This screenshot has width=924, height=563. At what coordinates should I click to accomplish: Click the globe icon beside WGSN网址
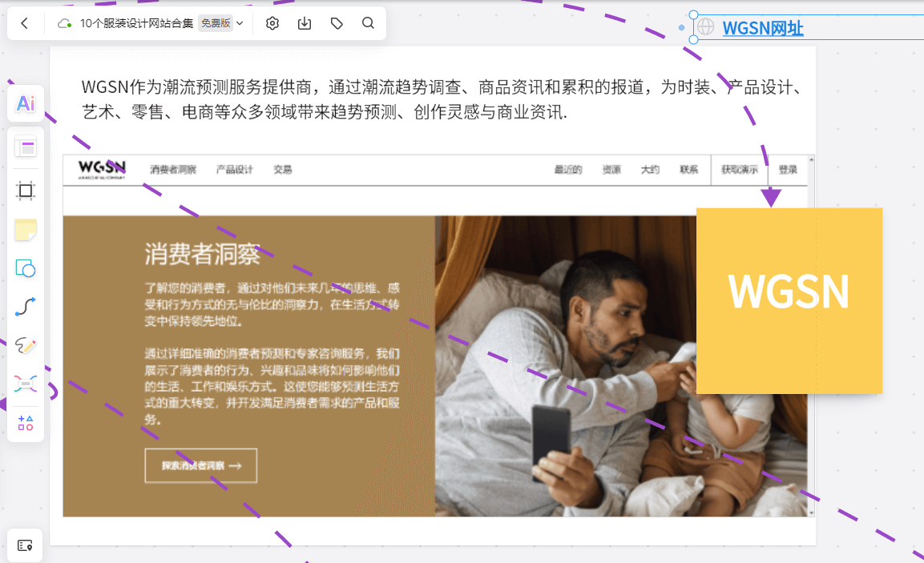point(705,27)
